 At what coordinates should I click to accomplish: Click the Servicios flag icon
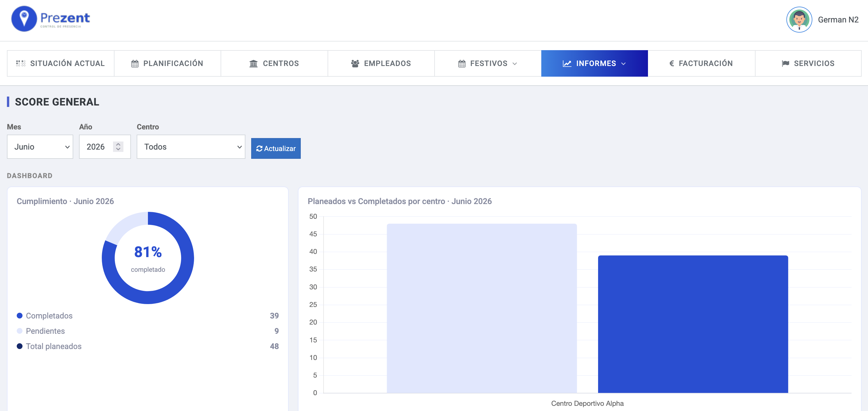785,63
